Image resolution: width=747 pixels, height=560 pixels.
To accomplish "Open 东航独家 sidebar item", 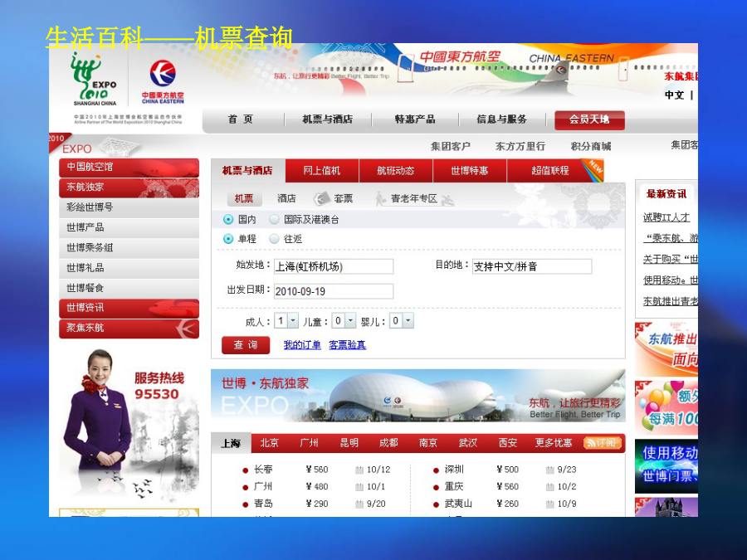I will pos(129,187).
